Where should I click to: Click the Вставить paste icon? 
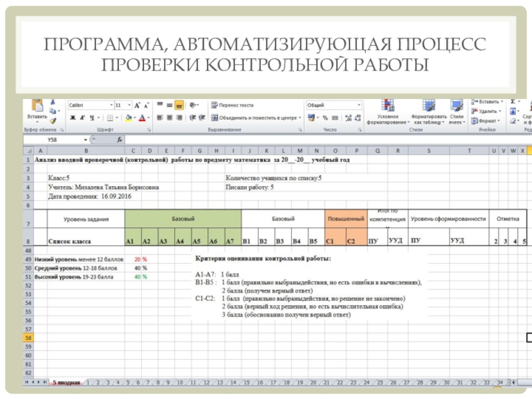click(x=37, y=106)
